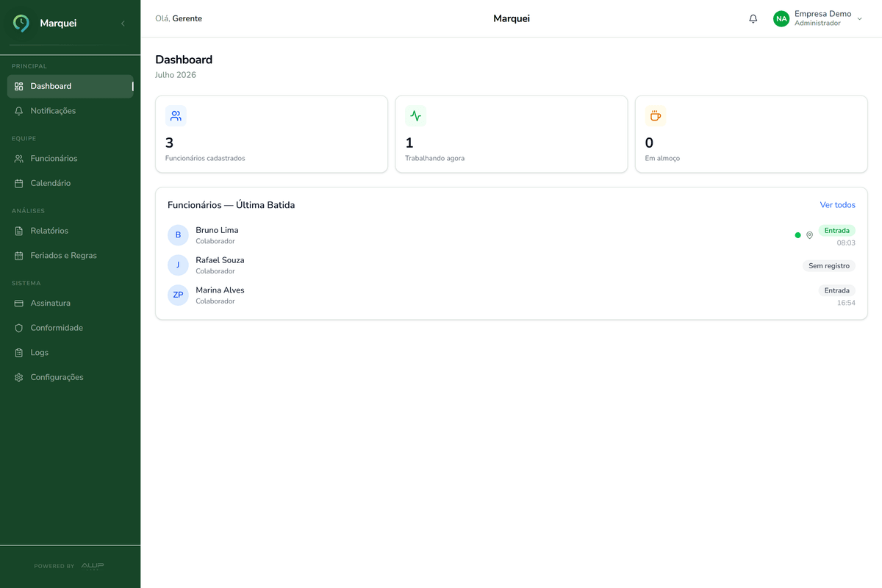
Task: Collapse the sidebar with the chevron arrow
Action: click(x=123, y=24)
